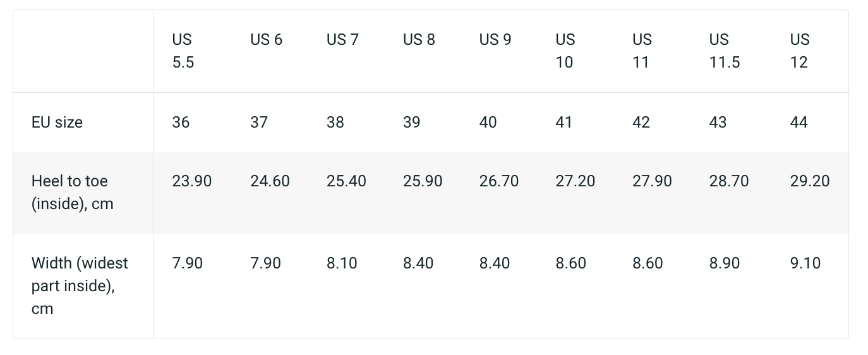The image size is (868, 355).
Task: Select the US 9 column header
Action: pos(495,39)
